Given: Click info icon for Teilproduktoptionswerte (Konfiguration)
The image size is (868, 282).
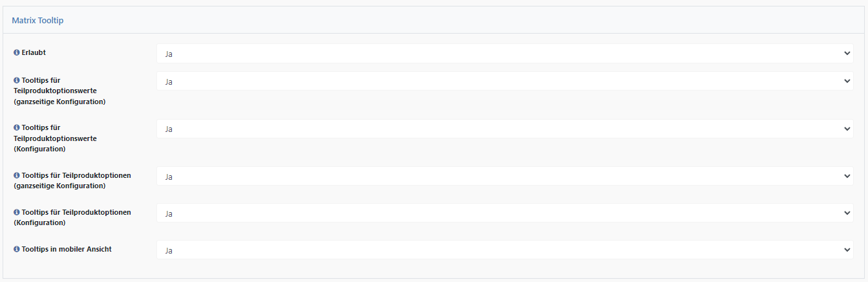Looking at the screenshot, I should (17, 128).
